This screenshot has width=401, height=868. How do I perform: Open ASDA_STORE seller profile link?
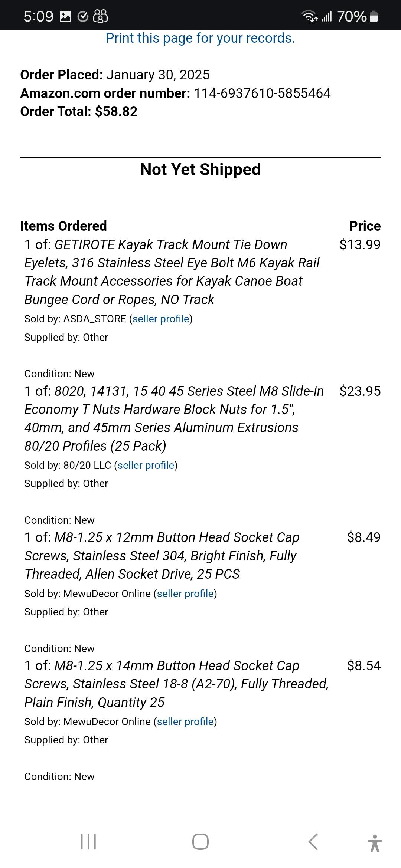[x=161, y=319]
